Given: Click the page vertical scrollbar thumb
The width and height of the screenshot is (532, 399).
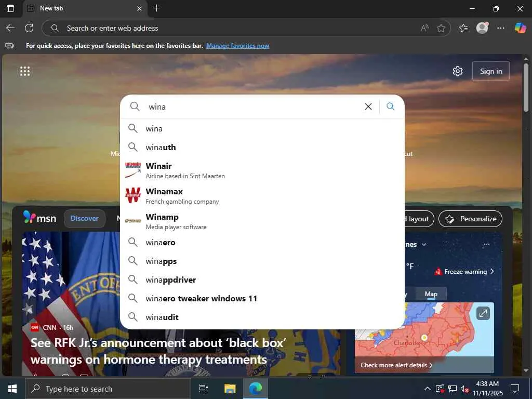Looking at the screenshot, I should point(526,87).
